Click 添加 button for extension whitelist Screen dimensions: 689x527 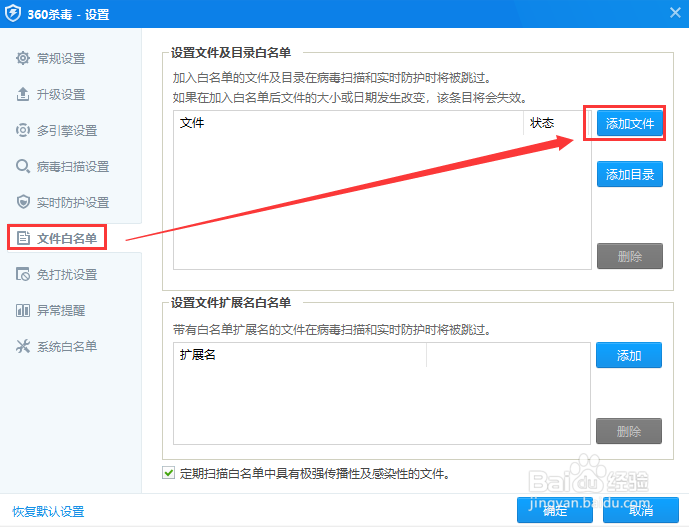(x=629, y=355)
